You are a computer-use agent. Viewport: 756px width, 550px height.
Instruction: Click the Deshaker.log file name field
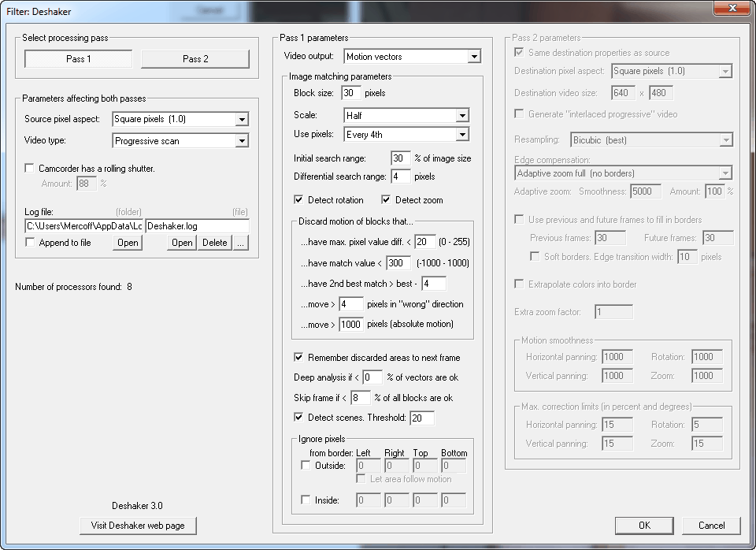[x=197, y=226]
